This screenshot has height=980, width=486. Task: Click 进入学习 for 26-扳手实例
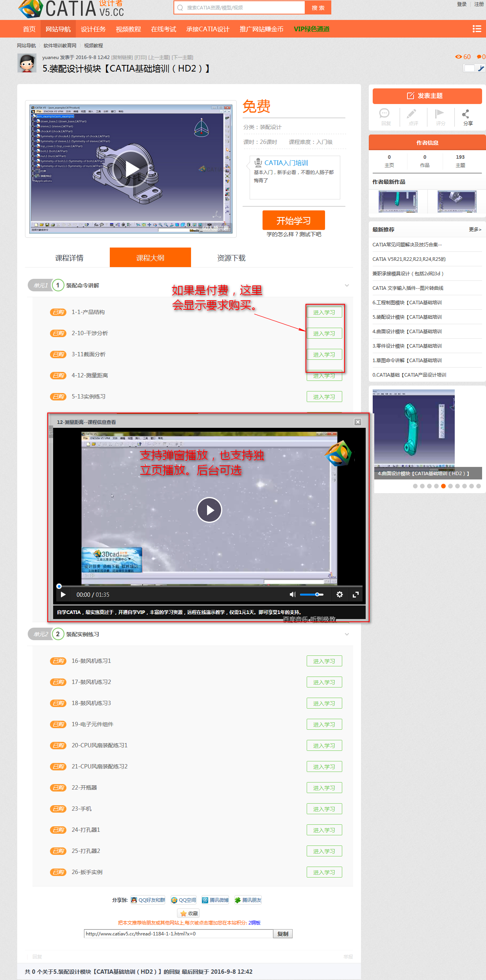(324, 872)
